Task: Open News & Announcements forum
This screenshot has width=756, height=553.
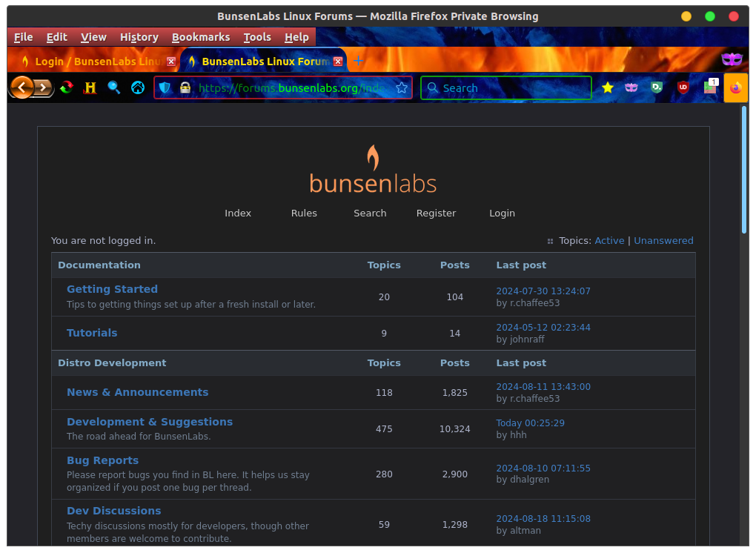Action: pos(137,392)
